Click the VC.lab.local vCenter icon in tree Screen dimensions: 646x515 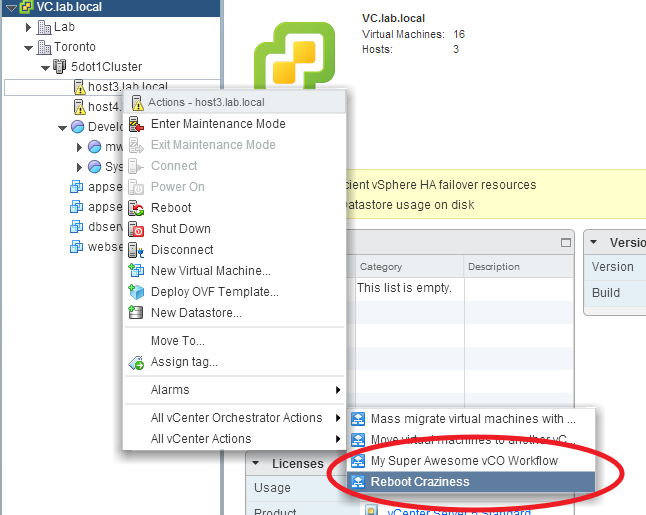click(26, 7)
